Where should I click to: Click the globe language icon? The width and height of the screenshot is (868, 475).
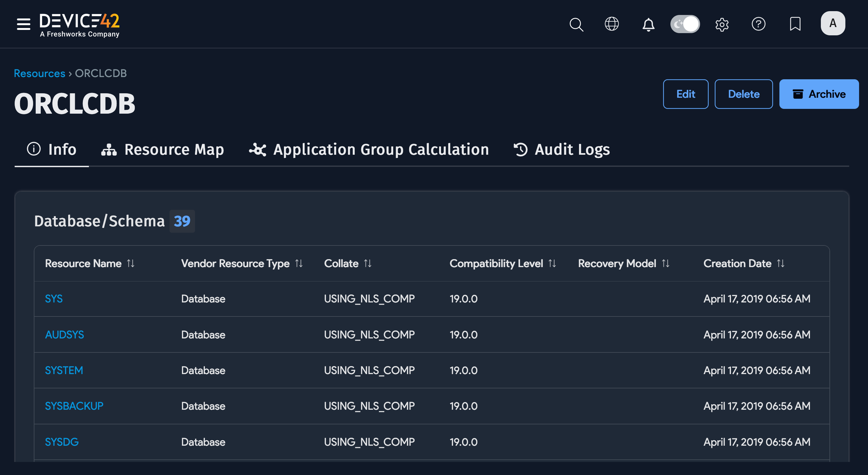coord(612,24)
